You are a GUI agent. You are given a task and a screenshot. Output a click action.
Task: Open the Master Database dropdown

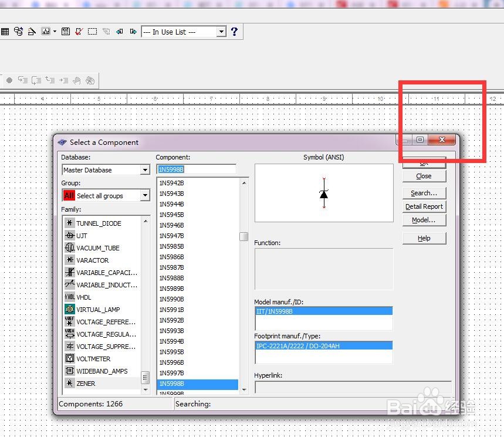146,170
